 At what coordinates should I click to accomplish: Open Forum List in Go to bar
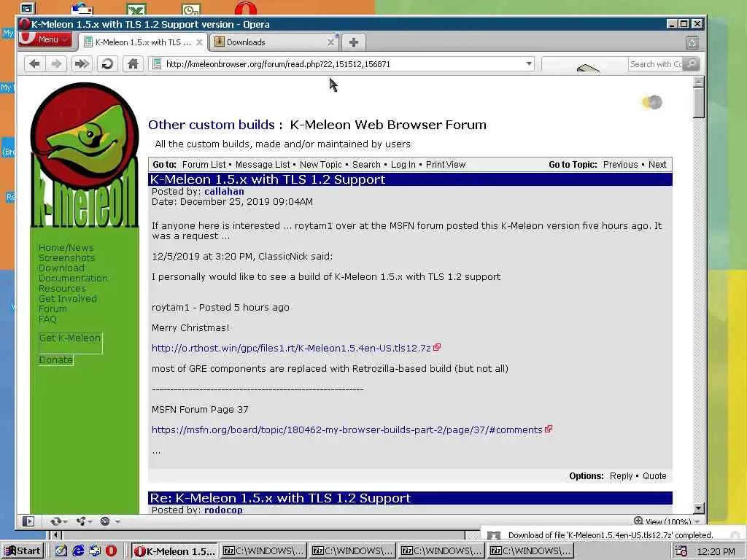point(204,164)
